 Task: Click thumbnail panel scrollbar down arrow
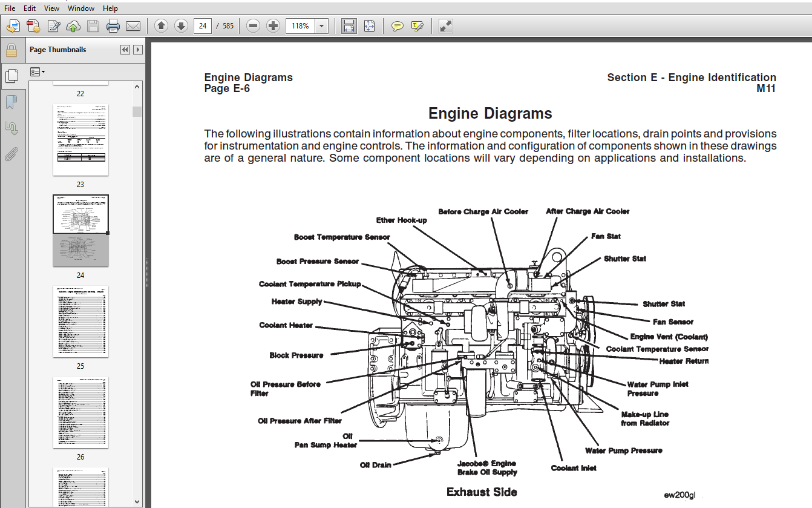pos(138,501)
